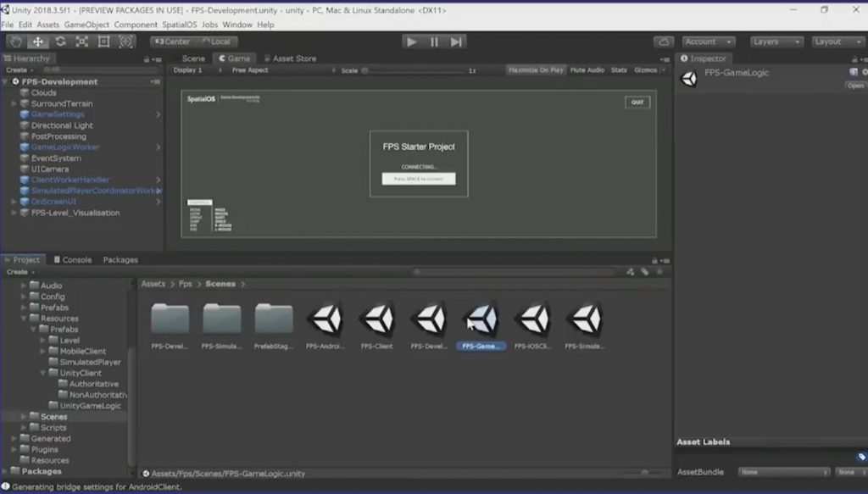Open the Layout dropdown

pos(838,42)
